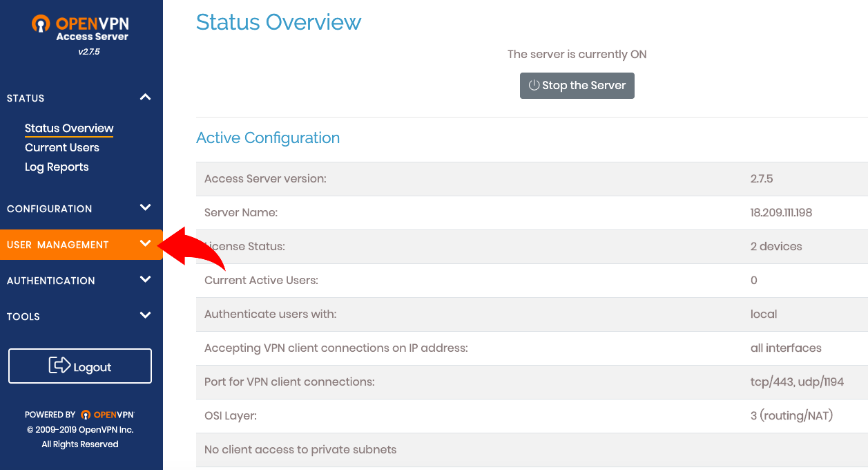Click the '3 (routing/NAT)' value

[792, 416]
